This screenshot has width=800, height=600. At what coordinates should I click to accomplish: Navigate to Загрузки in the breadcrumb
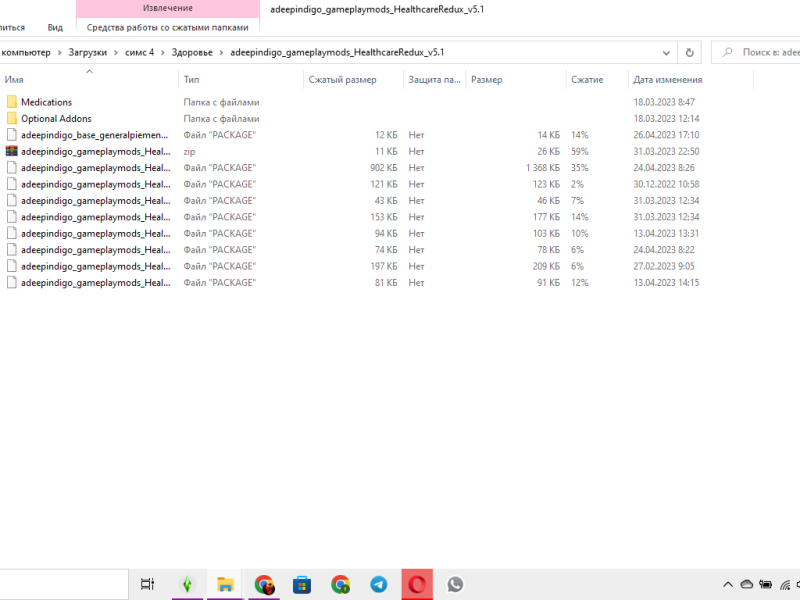(88, 53)
